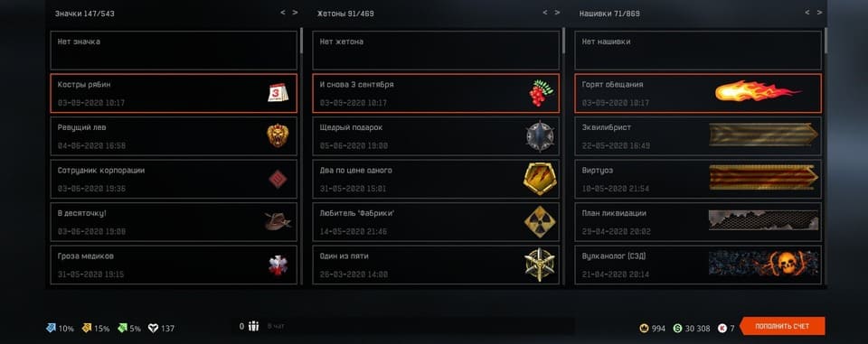Choose the rowan berries token icon
Image resolution: width=868 pixels, height=344 pixels.
[539, 93]
